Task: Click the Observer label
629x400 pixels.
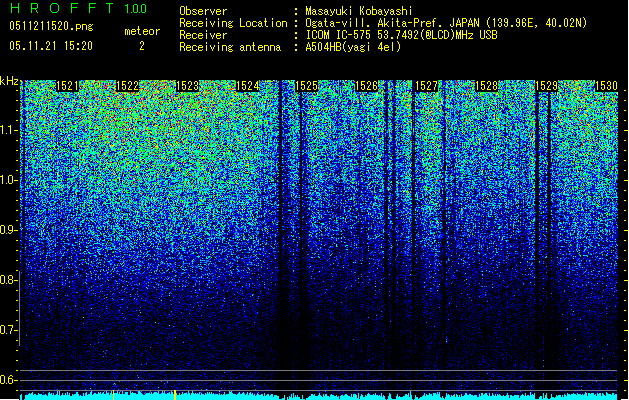Action: 203,11
